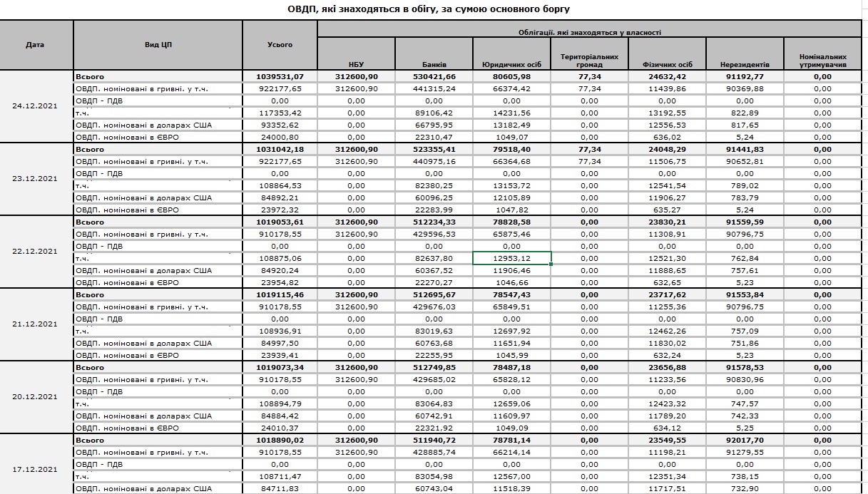Click the Територіальних громад header cell
868x494 pixels.
[x=589, y=60]
